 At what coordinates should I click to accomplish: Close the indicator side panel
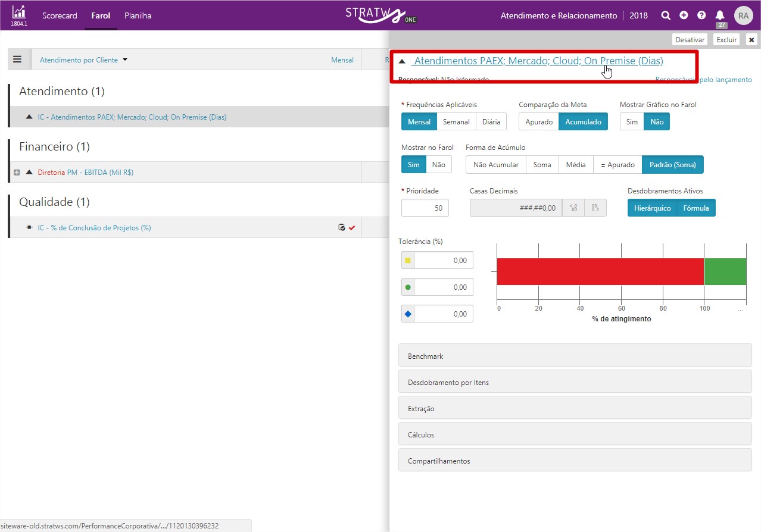point(751,40)
